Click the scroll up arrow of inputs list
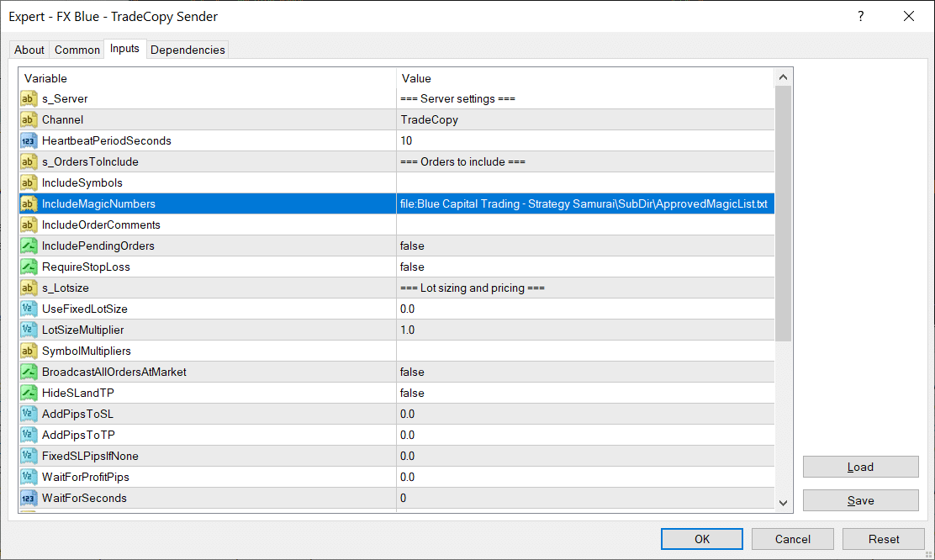Image resolution: width=935 pixels, height=560 pixels. [784, 77]
